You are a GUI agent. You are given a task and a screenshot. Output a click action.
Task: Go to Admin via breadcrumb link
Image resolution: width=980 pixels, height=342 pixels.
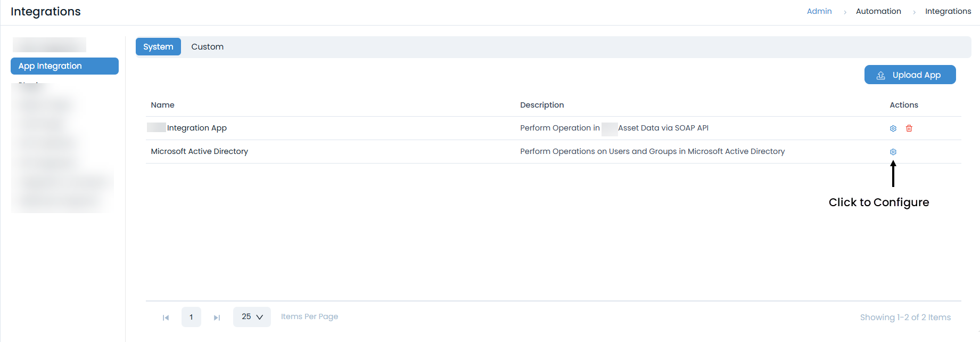tap(819, 11)
